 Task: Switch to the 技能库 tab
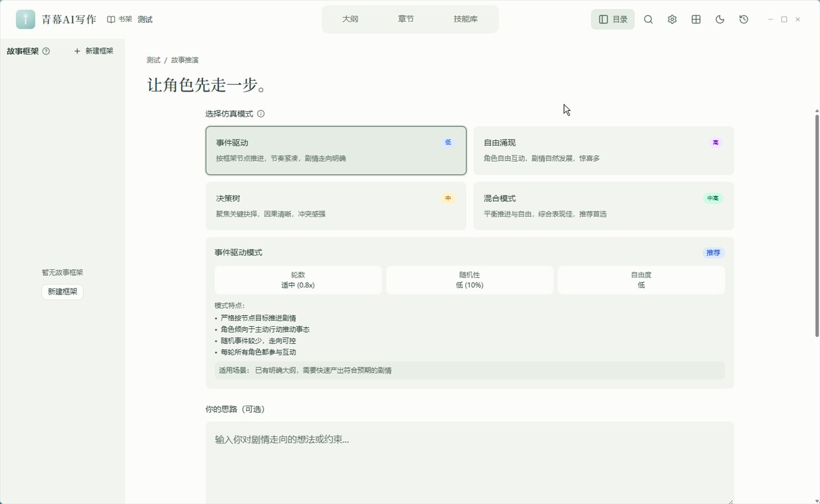point(466,19)
